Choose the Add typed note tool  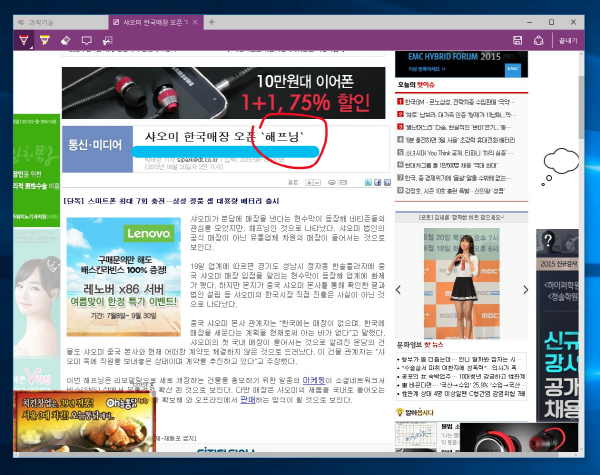86,40
